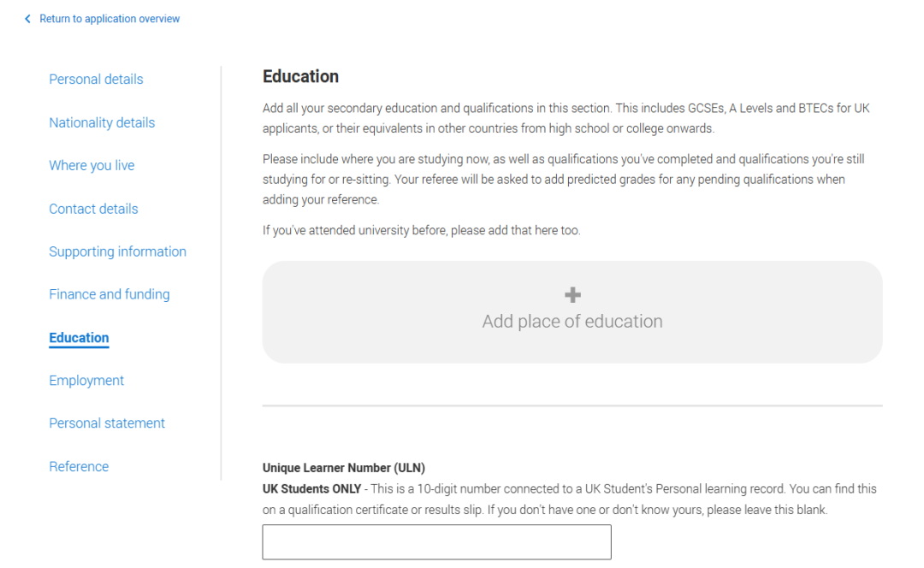The width and height of the screenshot is (924, 568).
Task: Switch to the Employment section
Action: point(86,381)
